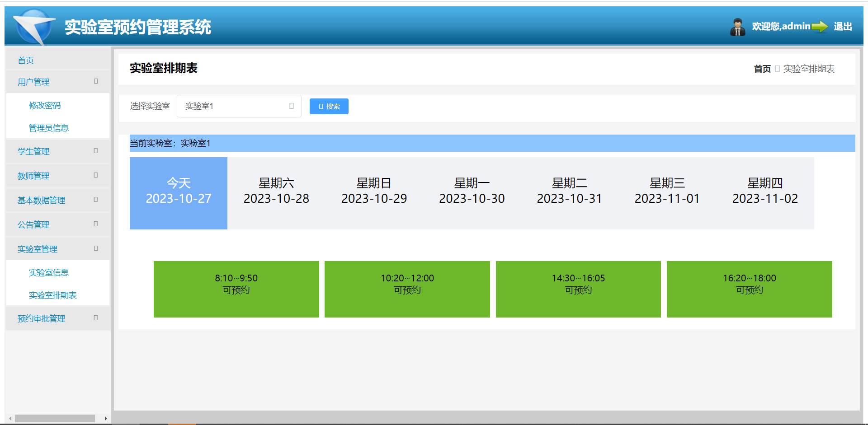868x425 pixels.
Task: Click the sidebar scroll left arrow
Action: (10, 418)
